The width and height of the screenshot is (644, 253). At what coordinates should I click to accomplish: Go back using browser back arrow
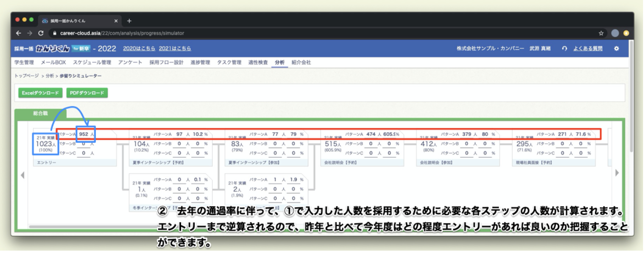pyautogui.click(x=19, y=33)
